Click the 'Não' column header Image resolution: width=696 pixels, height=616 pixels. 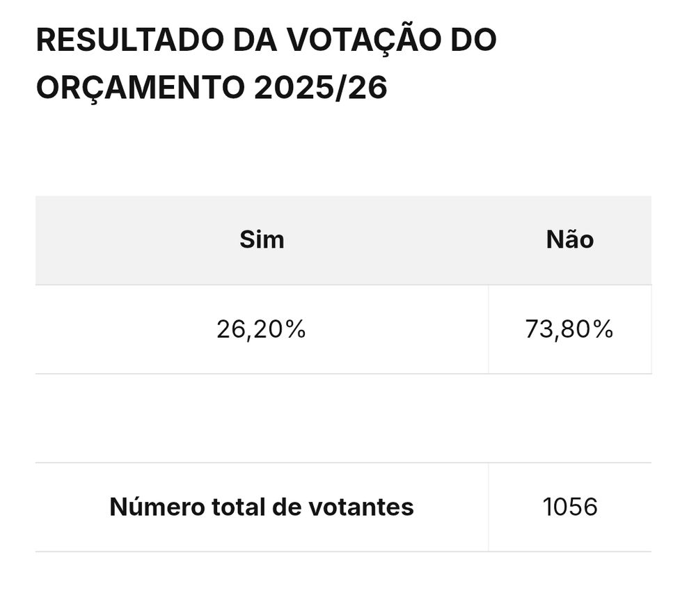click(570, 239)
